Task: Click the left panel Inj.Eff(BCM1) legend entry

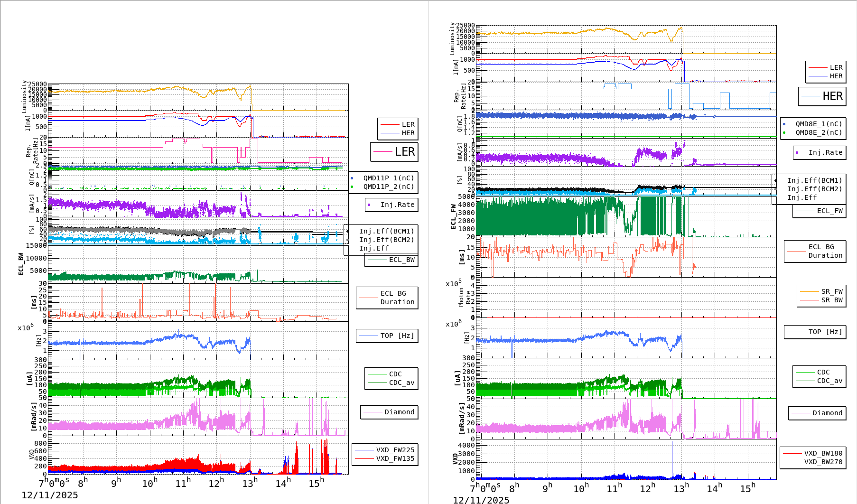Action: [386, 231]
